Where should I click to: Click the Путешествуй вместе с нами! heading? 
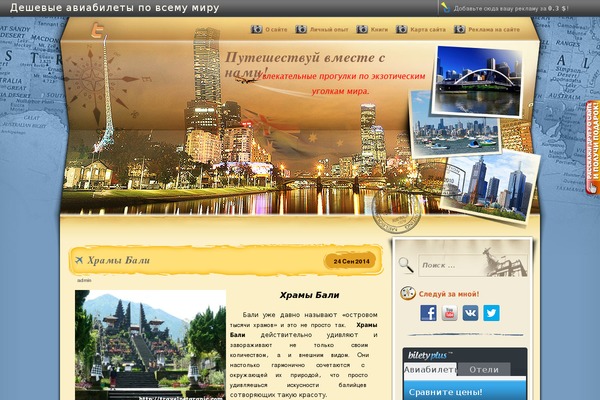(x=305, y=64)
